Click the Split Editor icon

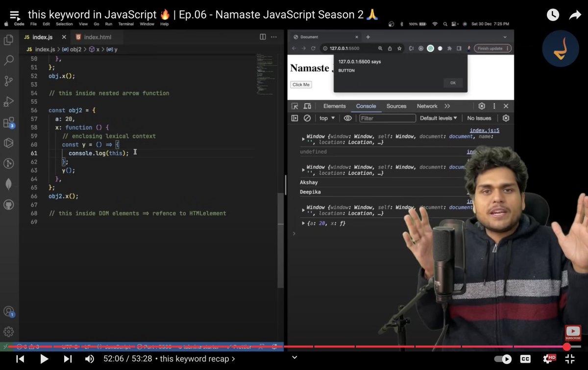click(x=263, y=37)
